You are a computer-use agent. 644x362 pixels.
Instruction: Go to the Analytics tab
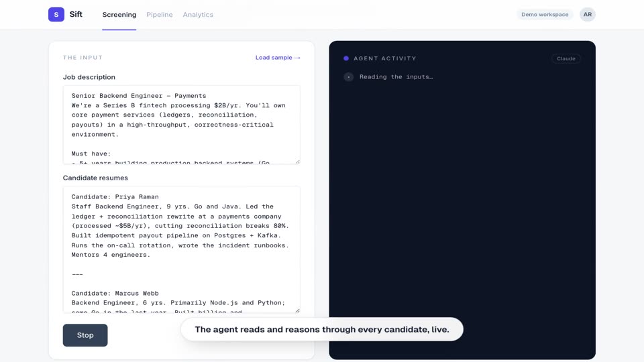(198, 14)
